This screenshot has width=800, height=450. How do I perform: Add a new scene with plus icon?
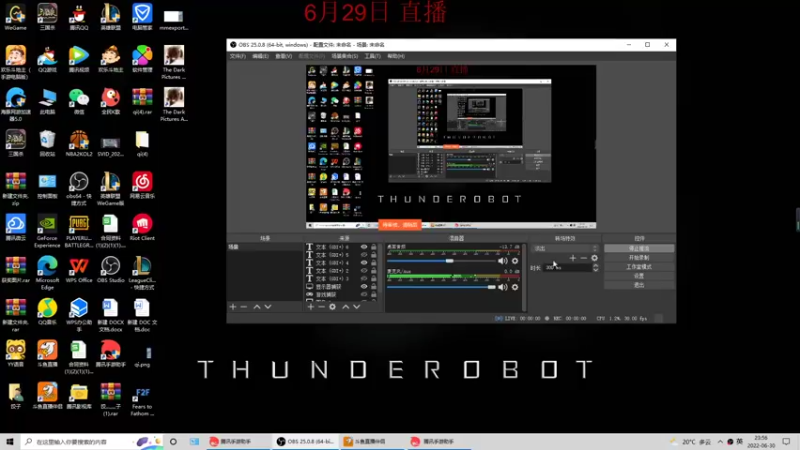[233, 307]
